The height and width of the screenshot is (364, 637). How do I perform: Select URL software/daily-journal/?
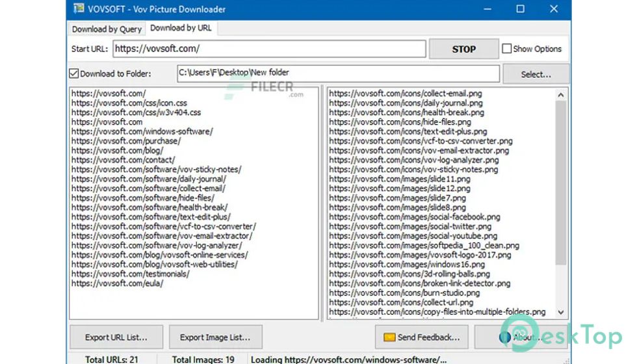pyautogui.click(x=149, y=179)
